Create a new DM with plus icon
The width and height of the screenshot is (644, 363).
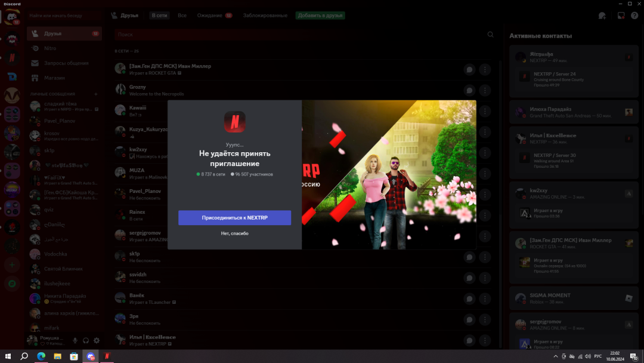click(x=95, y=94)
